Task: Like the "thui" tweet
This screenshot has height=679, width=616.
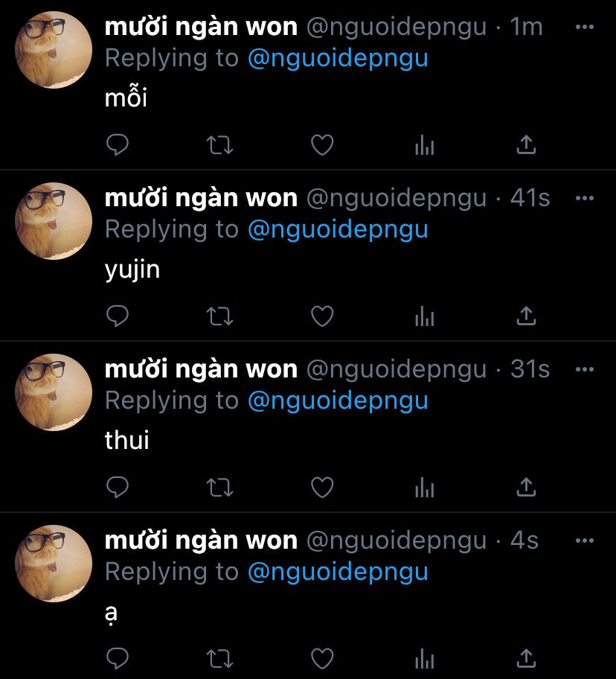Action: [x=322, y=487]
